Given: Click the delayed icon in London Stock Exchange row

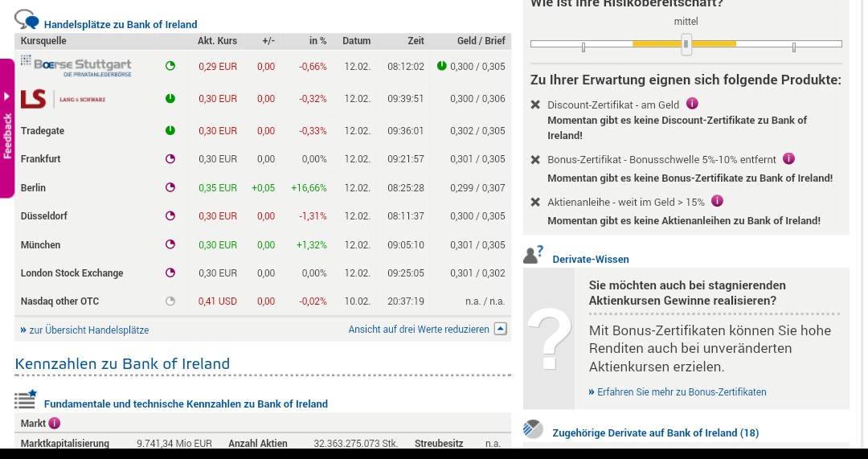Looking at the screenshot, I should coord(170,273).
